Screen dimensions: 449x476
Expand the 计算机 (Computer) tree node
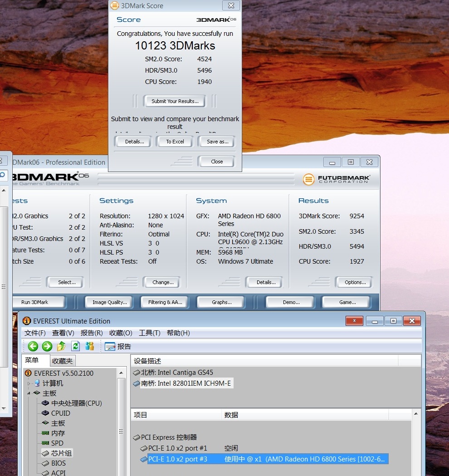(29, 383)
